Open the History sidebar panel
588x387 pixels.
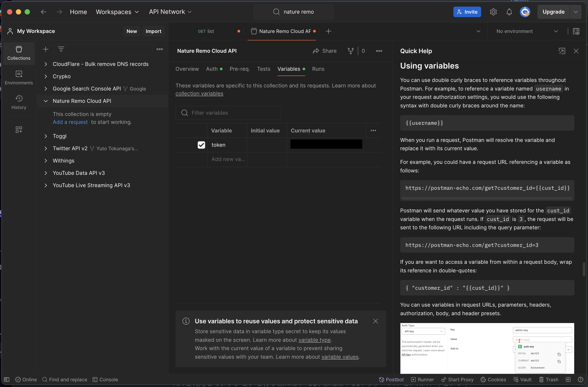point(19,102)
